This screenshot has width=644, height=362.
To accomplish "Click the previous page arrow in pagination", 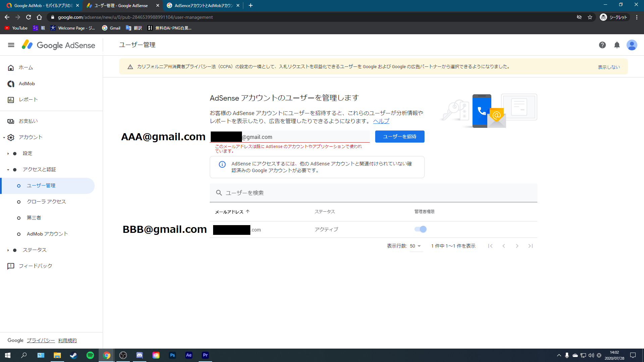I will [504, 246].
